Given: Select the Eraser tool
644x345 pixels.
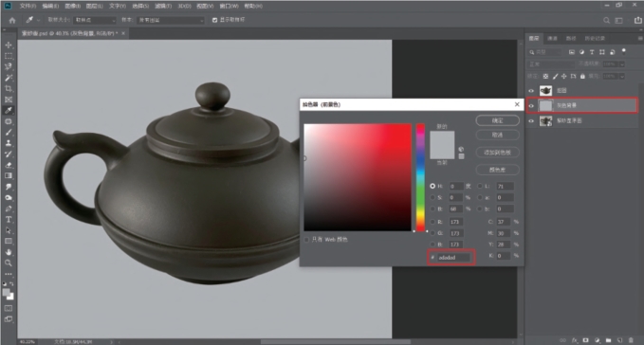Looking at the screenshot, I should (x=9, y=165).
